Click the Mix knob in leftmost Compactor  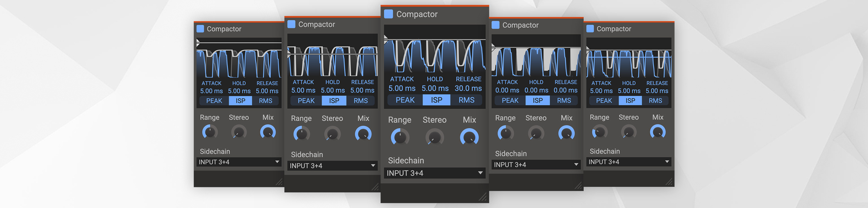tap(268, 132)
